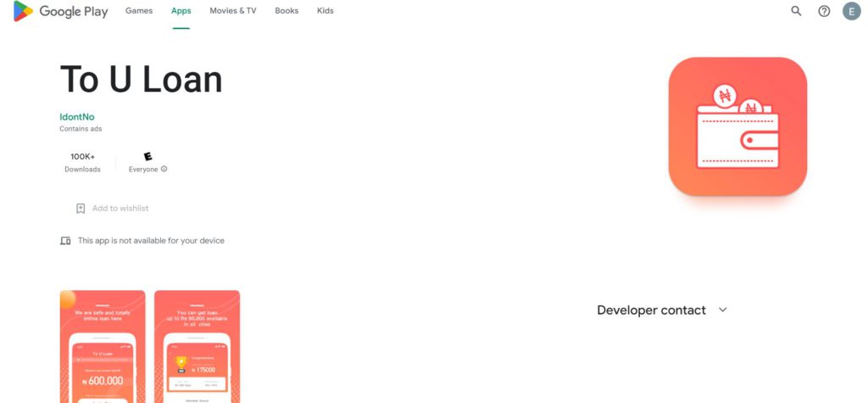Viewport: 868px width, 403px height.
Task: Open the help center question icon
Action: pos(824,11)
